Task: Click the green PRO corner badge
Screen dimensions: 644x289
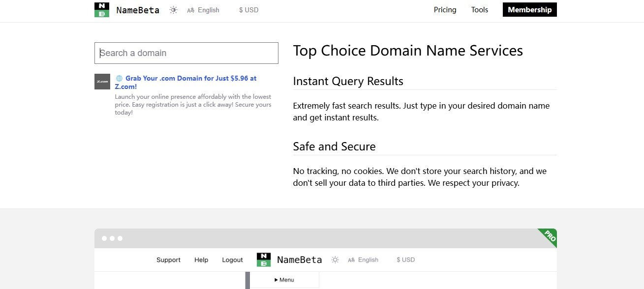Action: (x=550, y=235)
